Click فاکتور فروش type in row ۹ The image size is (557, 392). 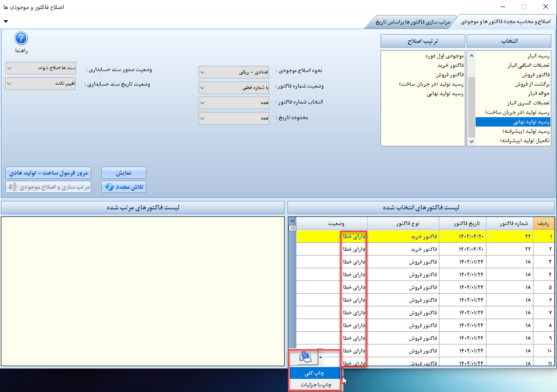pos(423,338)
